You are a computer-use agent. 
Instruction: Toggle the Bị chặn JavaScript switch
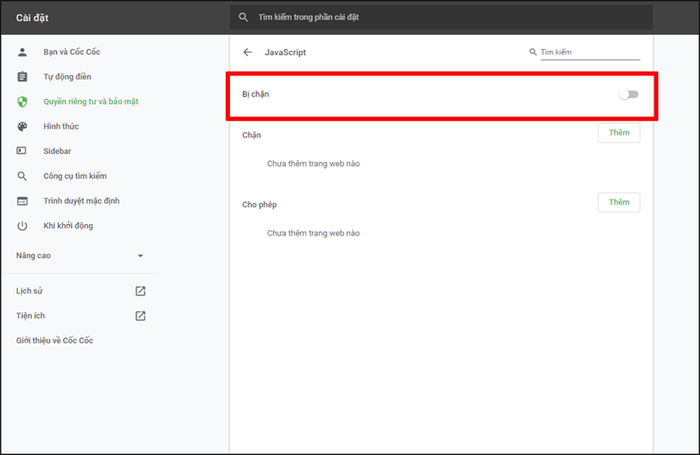(x=629, y=94)
